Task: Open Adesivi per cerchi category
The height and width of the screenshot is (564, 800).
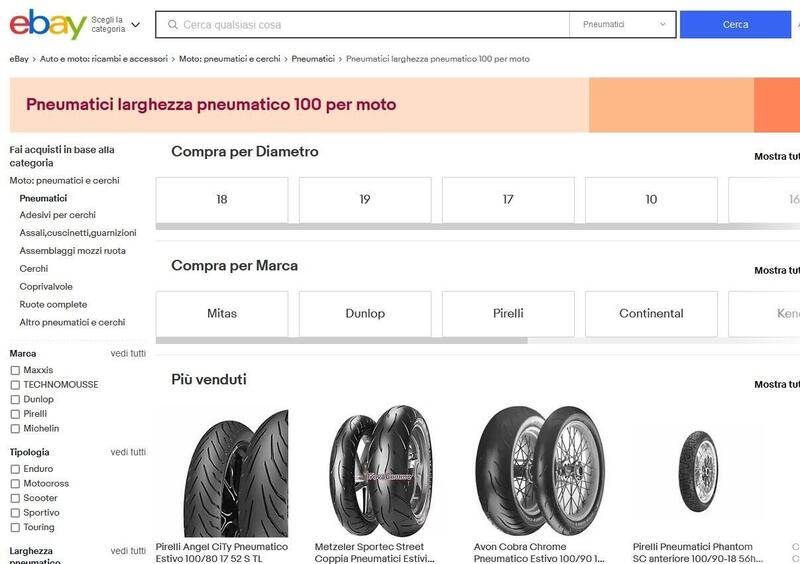Action: (58, 215)
